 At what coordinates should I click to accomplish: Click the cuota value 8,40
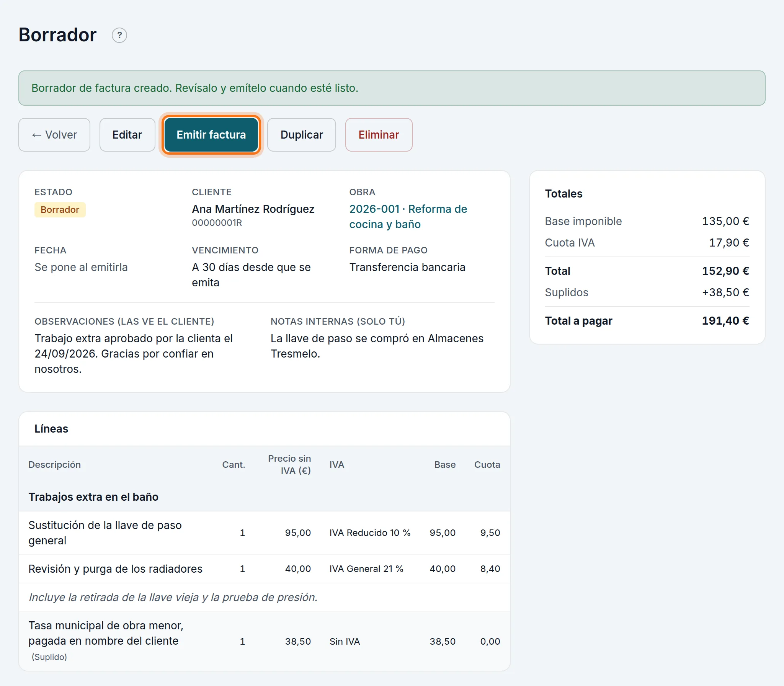[490, 569]
